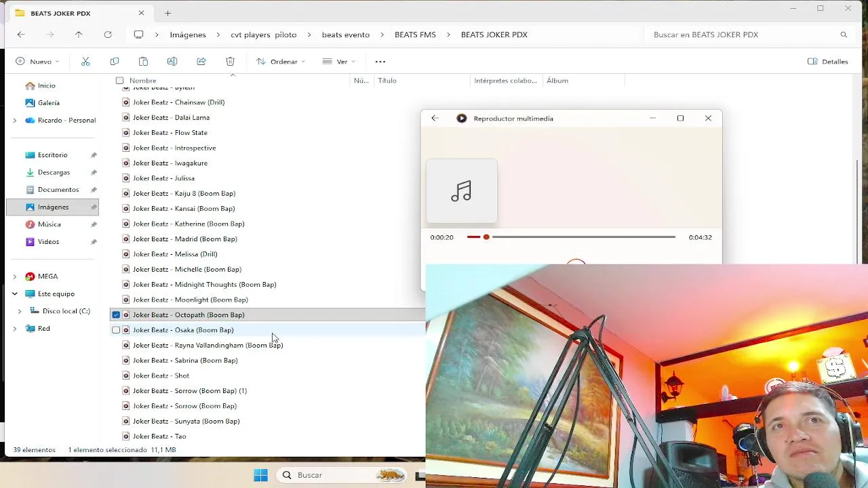Go up one folder level arrow
Image resolution: width=868 pixels, height=488 pixels.
pos(79,35)
